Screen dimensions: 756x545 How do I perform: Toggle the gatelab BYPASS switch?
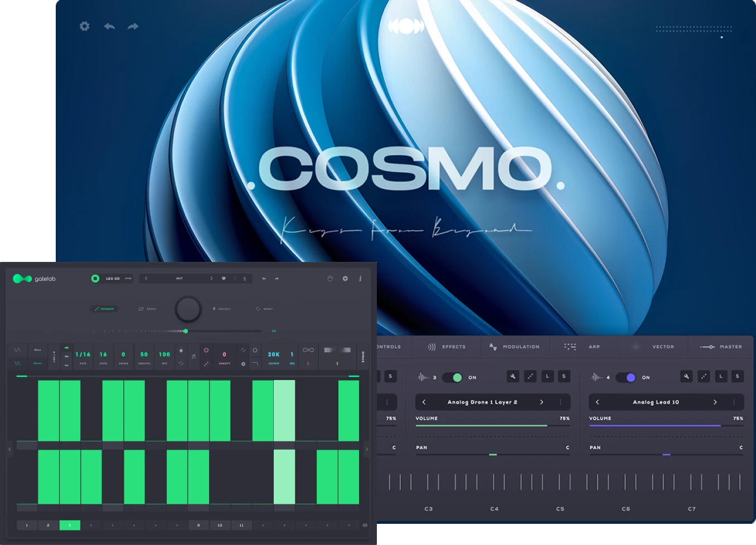point(364,357)
